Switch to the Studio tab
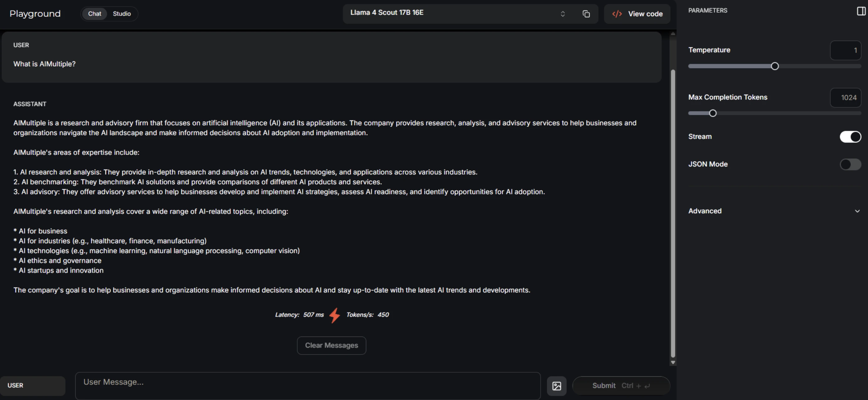This screenshot has width=868, height=400. click(x=122, y=14)
